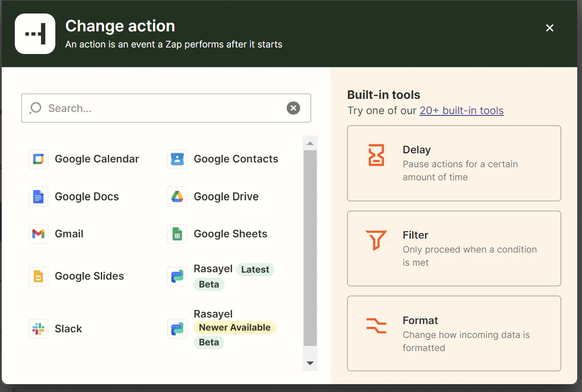
Task: Select the Slack app icon
Action: coord(38,328)
